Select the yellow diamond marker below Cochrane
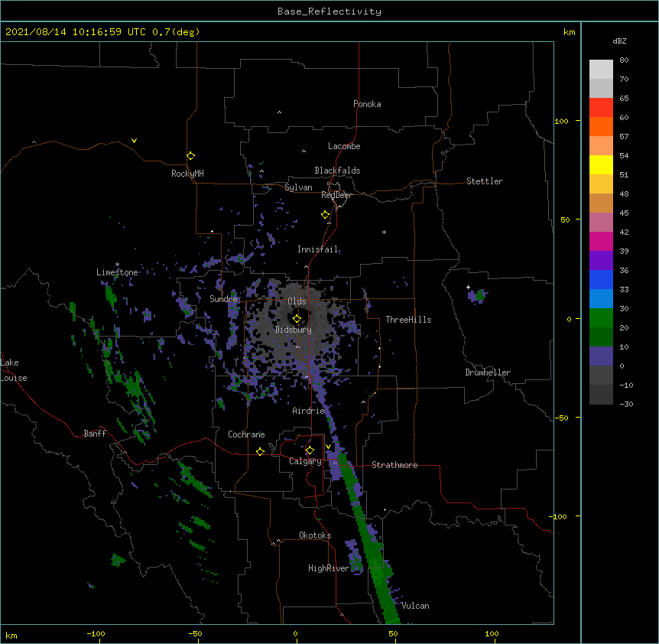Screen dimensions: 659x644 (260, 451)
